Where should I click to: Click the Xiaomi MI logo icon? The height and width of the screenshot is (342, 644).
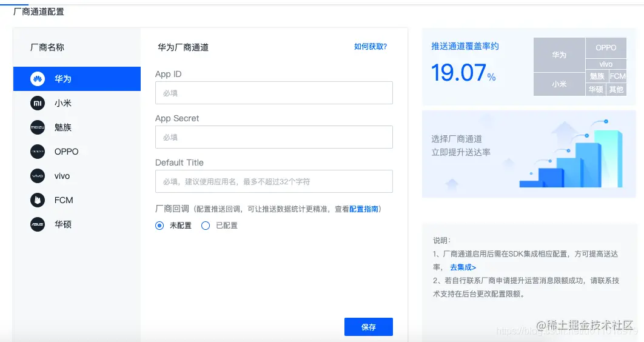[38, 103]
